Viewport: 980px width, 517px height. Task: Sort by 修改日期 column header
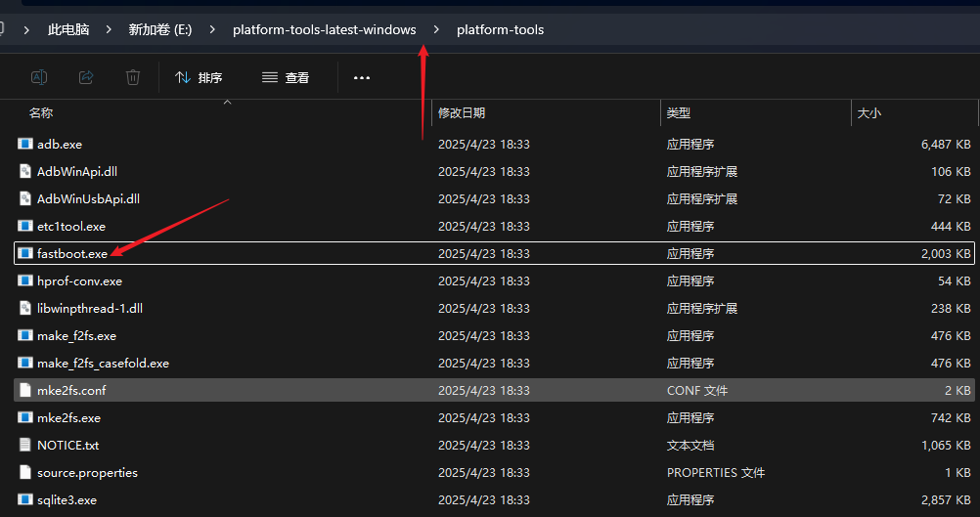[x=462, y=113]
